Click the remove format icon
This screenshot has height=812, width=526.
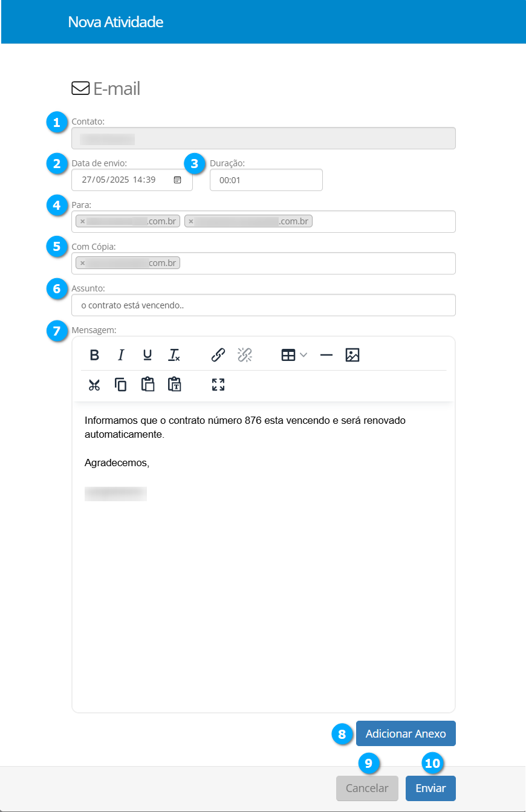(174, 355)
